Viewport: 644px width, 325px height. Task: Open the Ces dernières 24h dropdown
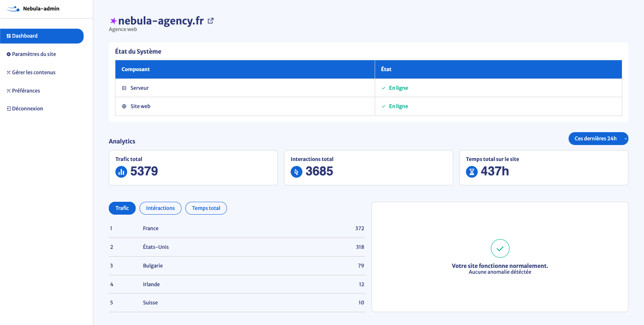(x=598, y=139)
